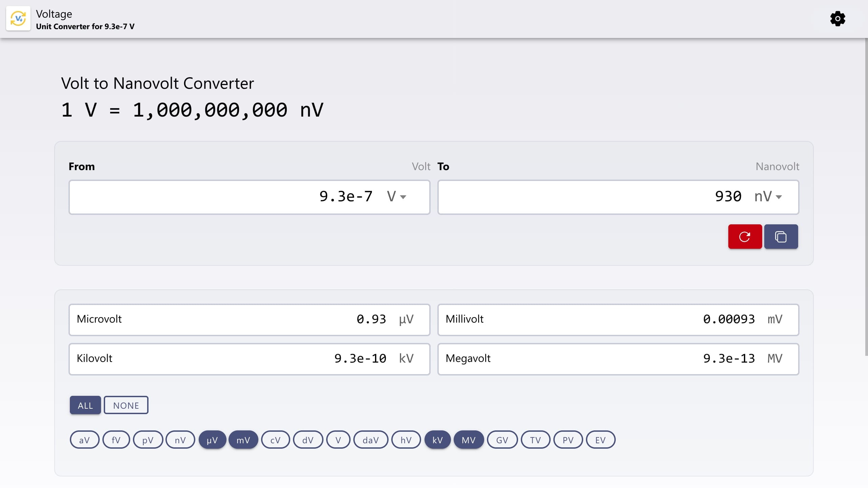The image size is (868, 488).
Task: Click the red refresh conversion icon
Action: pyautogui.click(x=745, y=236)
